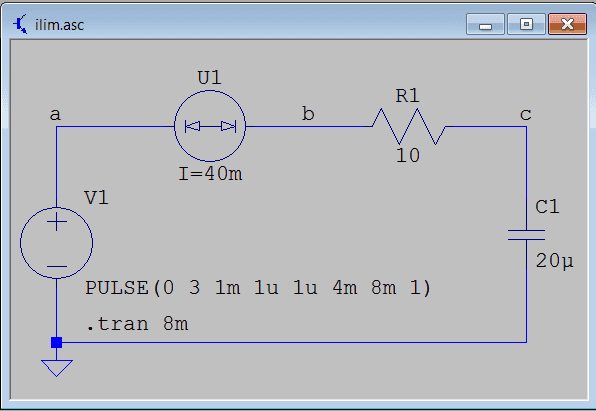This screenshot has height=411, width=596.
Task: Click the V1 label text
Action: [96, 198]
